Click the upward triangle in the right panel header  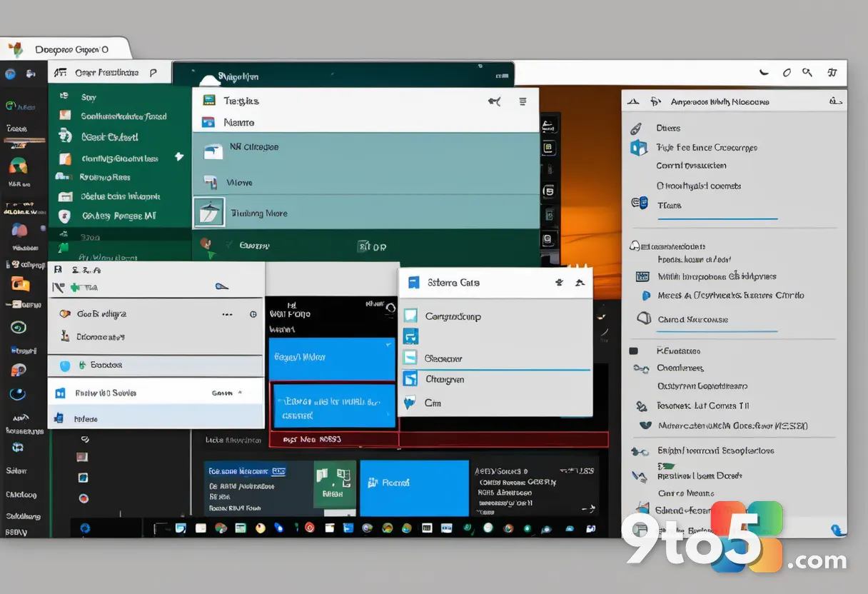[632, 102]
